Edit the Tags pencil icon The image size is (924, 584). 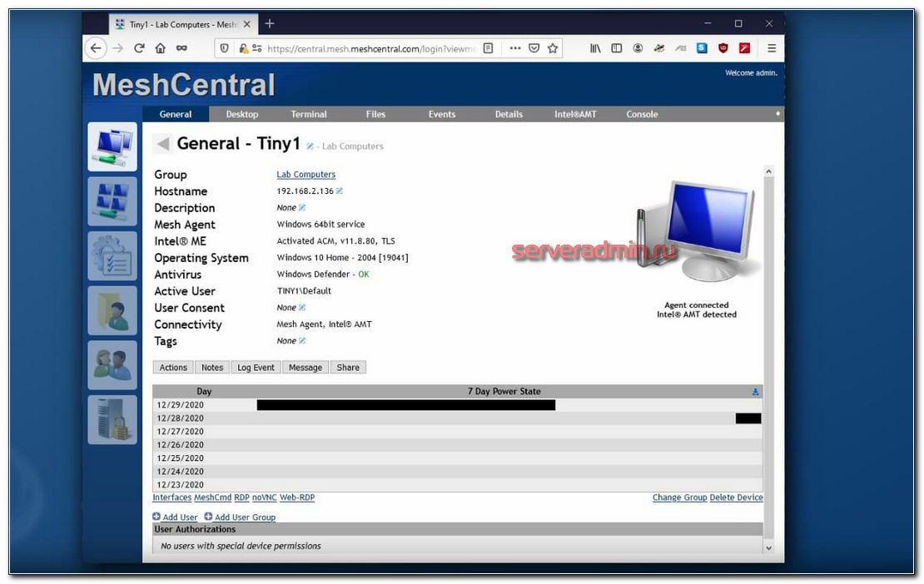click(x=302, y=341)
